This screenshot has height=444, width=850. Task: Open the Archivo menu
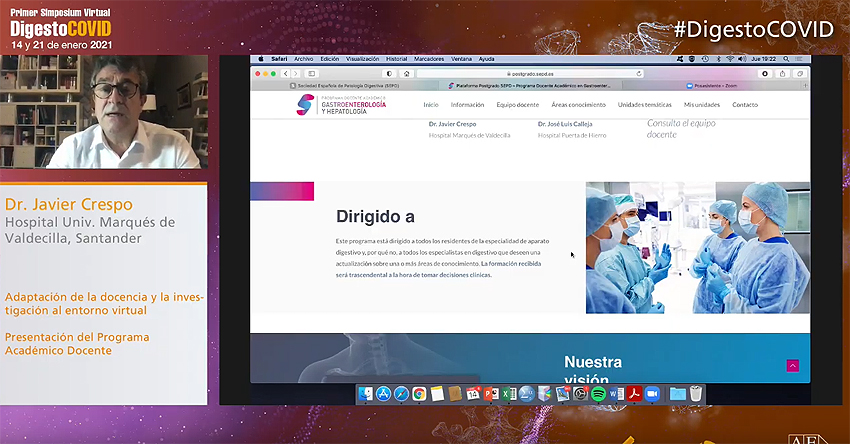coord(304,59)
